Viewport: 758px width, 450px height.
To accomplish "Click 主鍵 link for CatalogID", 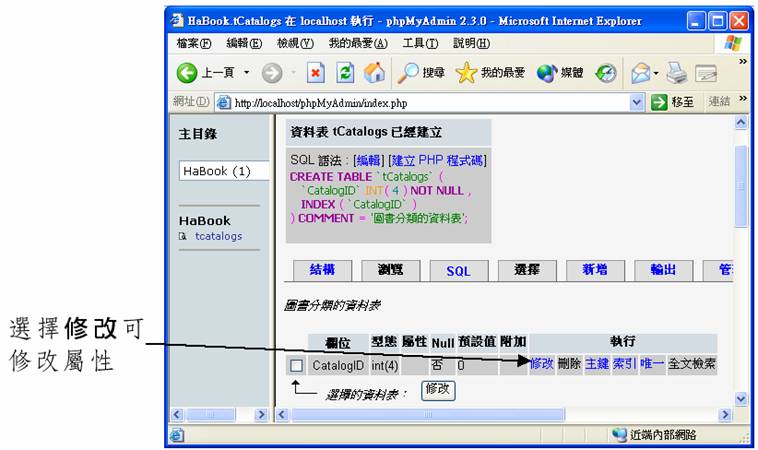I will pyautogui.click(x=597, y=363).
